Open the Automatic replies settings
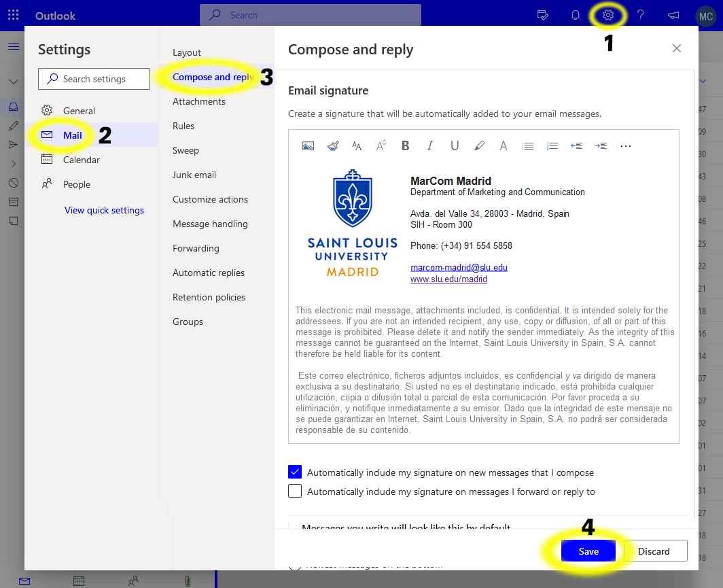This screenshot has width=723, height=588. pos(209,273)
